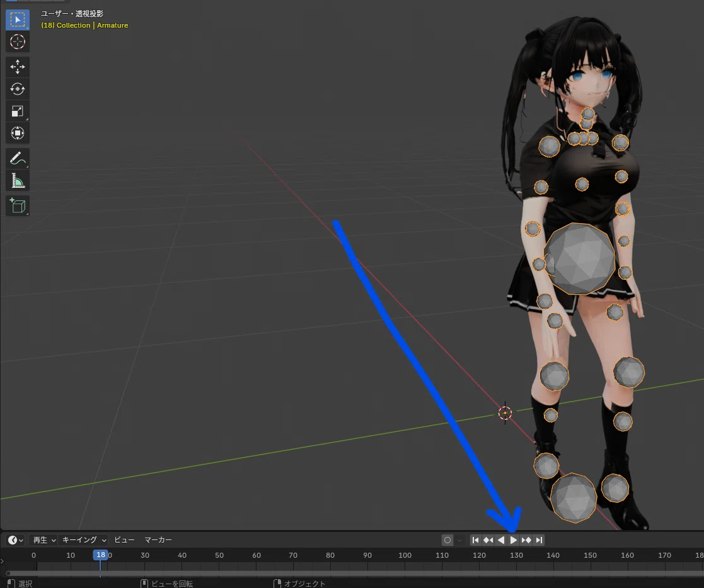This screenshot has height=588, width=704.
Task: Select the Select Box tool
Action: [x=18, y=20]
